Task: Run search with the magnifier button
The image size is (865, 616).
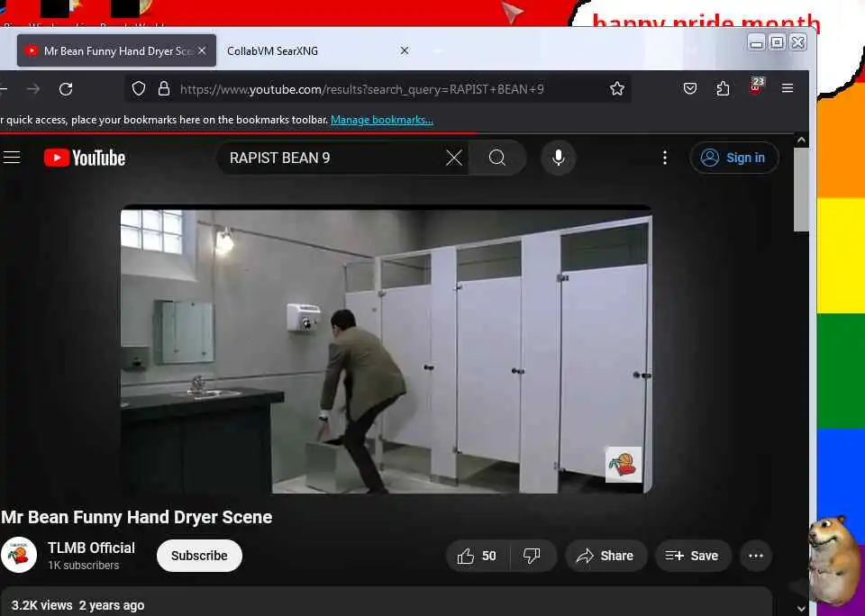Action: (497, 159)
